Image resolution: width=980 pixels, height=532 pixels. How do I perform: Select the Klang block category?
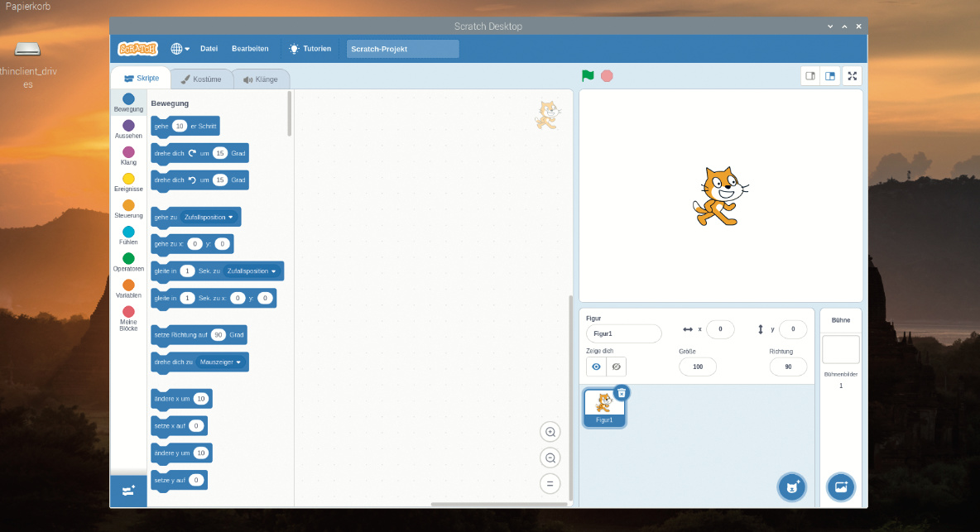point(129,156)
